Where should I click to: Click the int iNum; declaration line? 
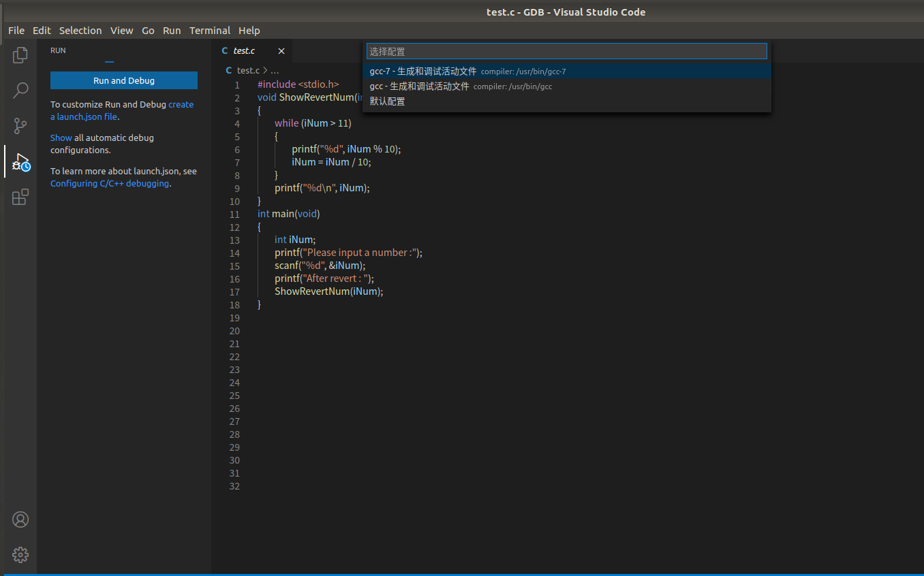click(295, 240)
